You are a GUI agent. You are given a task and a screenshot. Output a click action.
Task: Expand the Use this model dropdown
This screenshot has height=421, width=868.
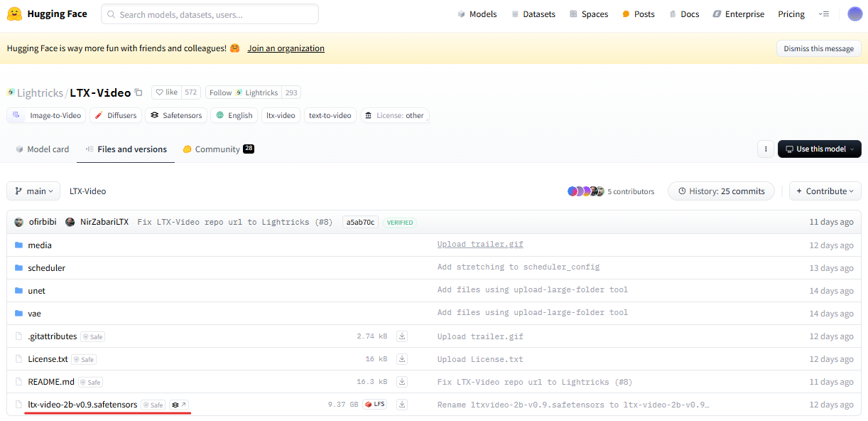point(820,149)
